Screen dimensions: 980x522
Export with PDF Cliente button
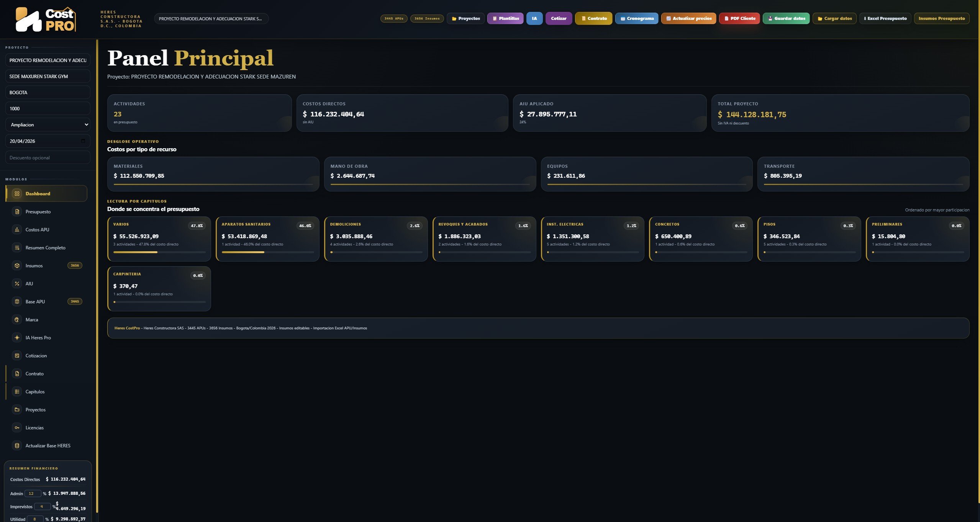click(739, 18)
